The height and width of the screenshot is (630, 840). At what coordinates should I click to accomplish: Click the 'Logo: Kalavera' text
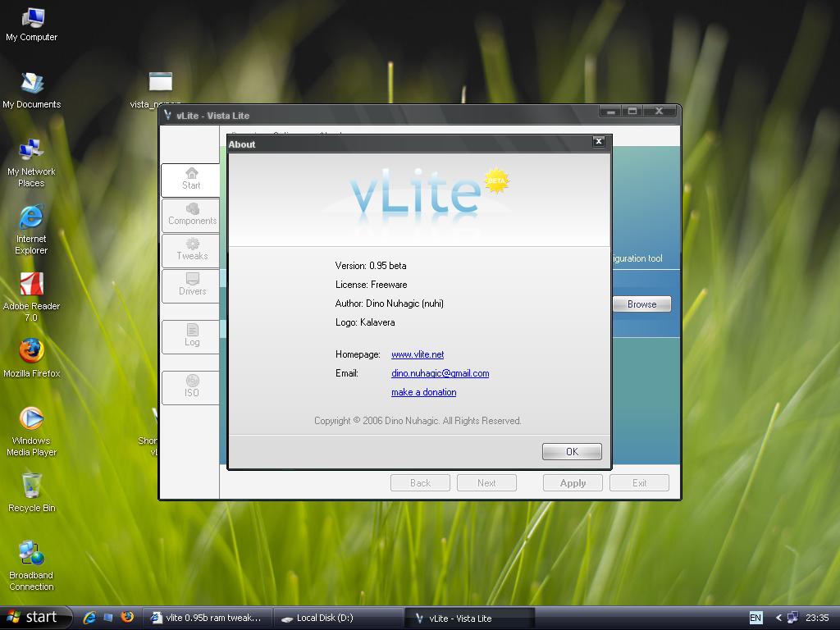point(365,322)
